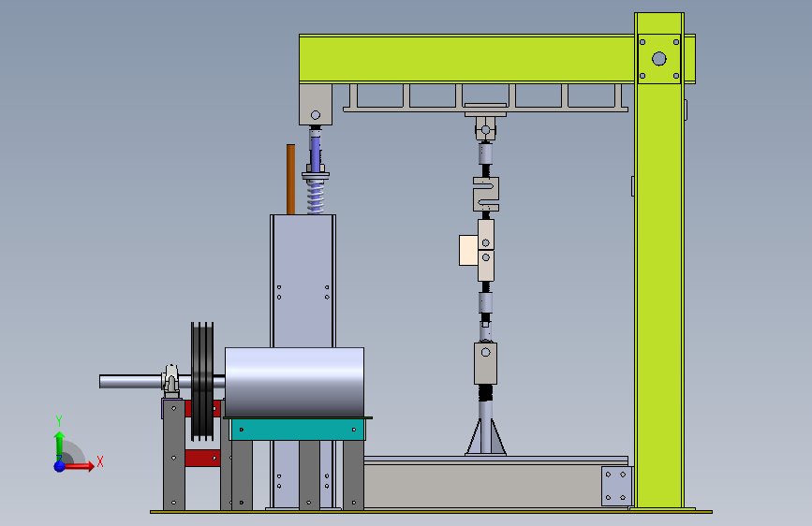This screenshot has height=526, width=812.
Task: Select the large cylindrical drum
Action: tap(295, 382)
